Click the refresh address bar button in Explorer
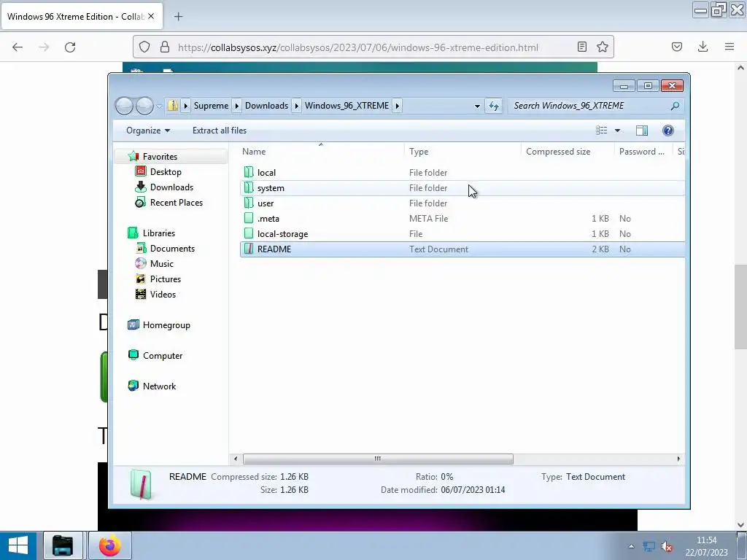Image resolution: width=747 pixels, height=560 pixels. click(x=494, y=106)
